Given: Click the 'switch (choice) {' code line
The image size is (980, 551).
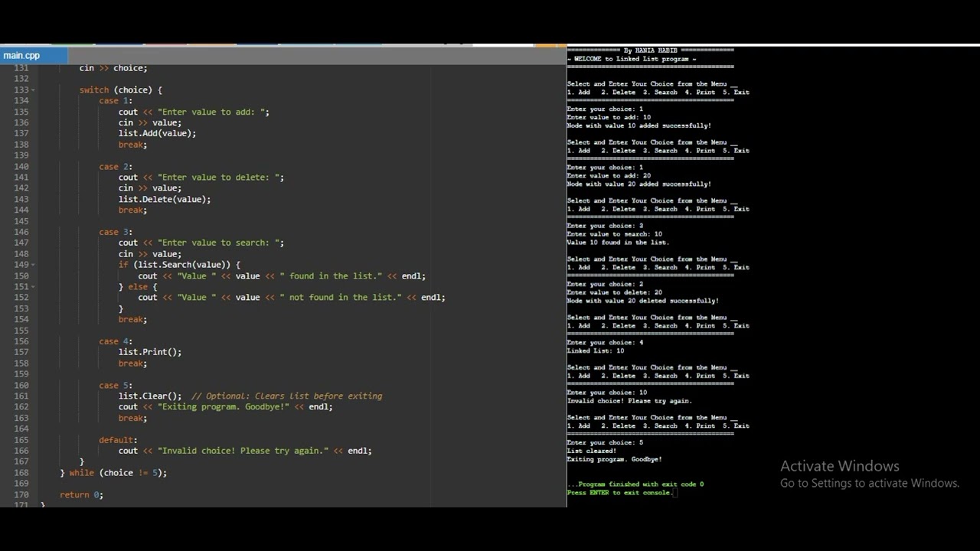Looking at the screenshot, I should click(x=121, y=90).
